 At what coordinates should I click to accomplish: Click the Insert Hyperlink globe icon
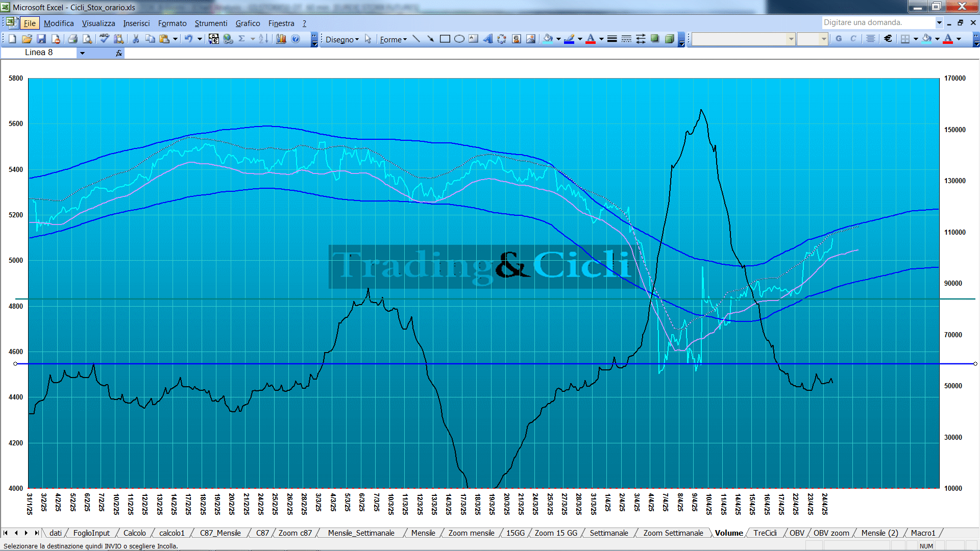click(x=228, y=39)
